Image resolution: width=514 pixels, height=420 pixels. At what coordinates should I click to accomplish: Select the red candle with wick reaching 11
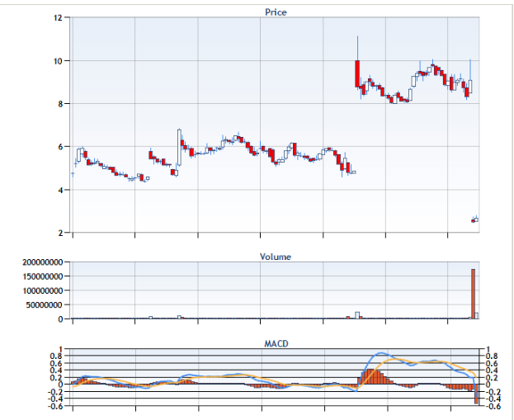point(357,73)
